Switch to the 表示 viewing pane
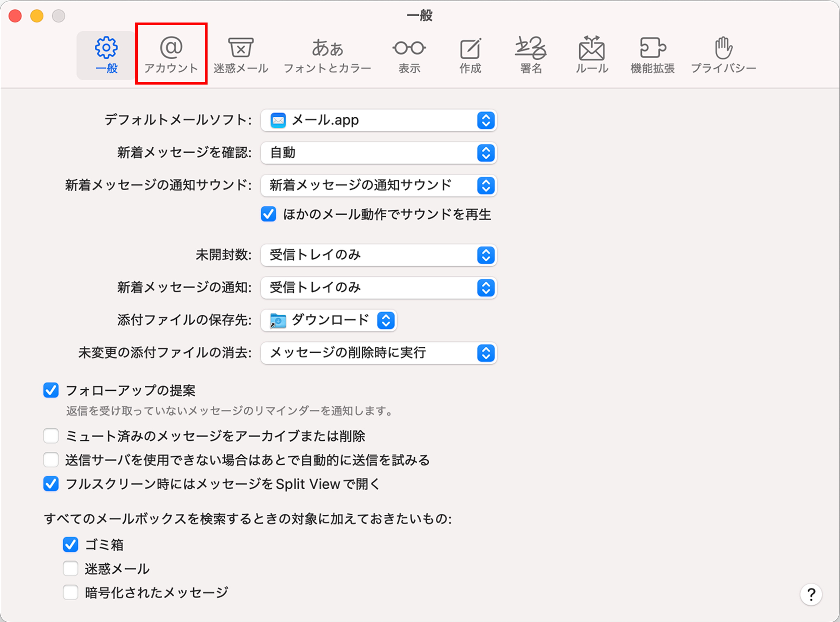 click(409, 55)
